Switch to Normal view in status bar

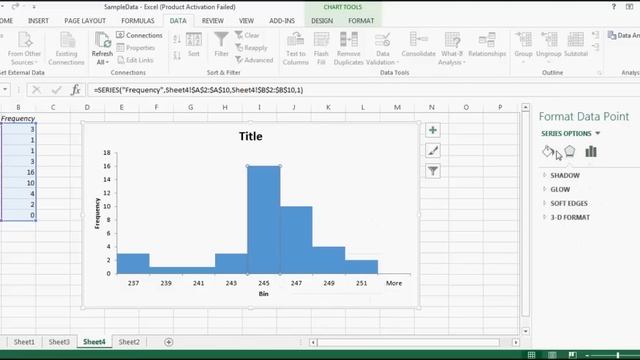coord(531,355)
